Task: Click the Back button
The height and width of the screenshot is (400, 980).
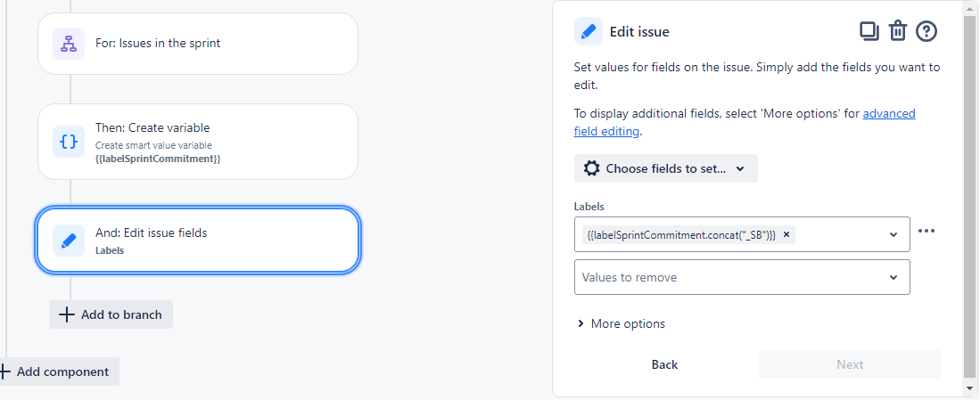Action: coord(664,364)
